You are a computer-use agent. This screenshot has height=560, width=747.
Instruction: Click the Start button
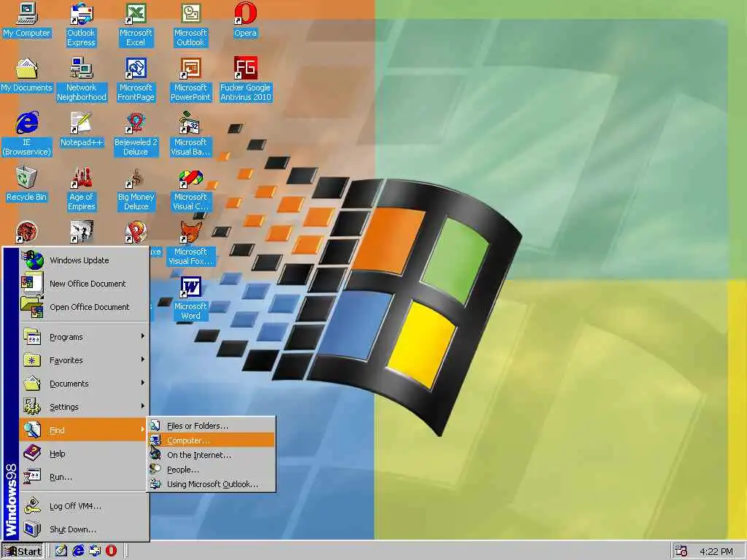23,551
